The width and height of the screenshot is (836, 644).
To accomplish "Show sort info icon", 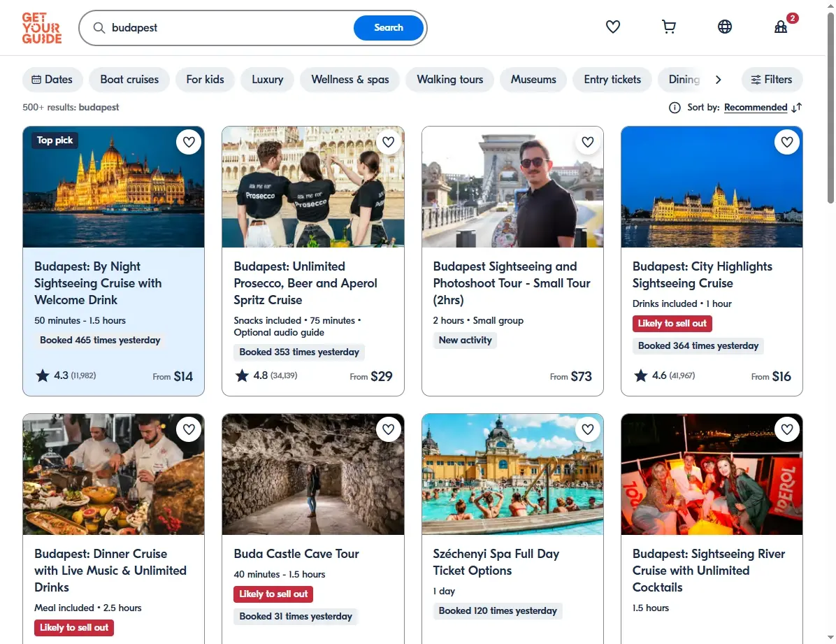I will pyautogui.click(x=675, y=108).
